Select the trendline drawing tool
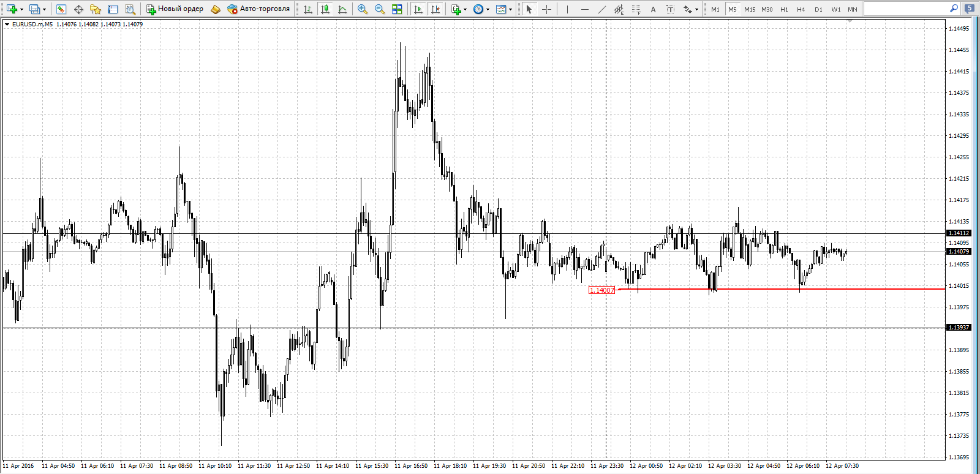 601,9
